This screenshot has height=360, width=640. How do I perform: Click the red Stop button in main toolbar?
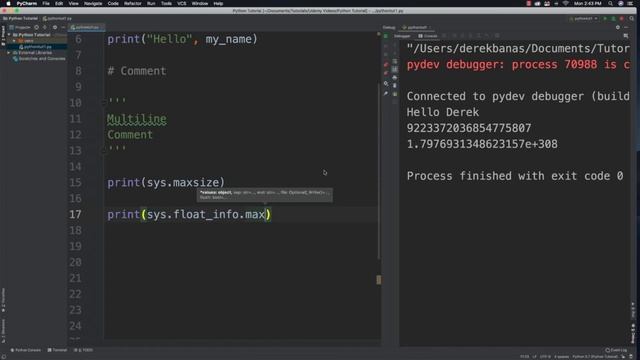point(622,19)
